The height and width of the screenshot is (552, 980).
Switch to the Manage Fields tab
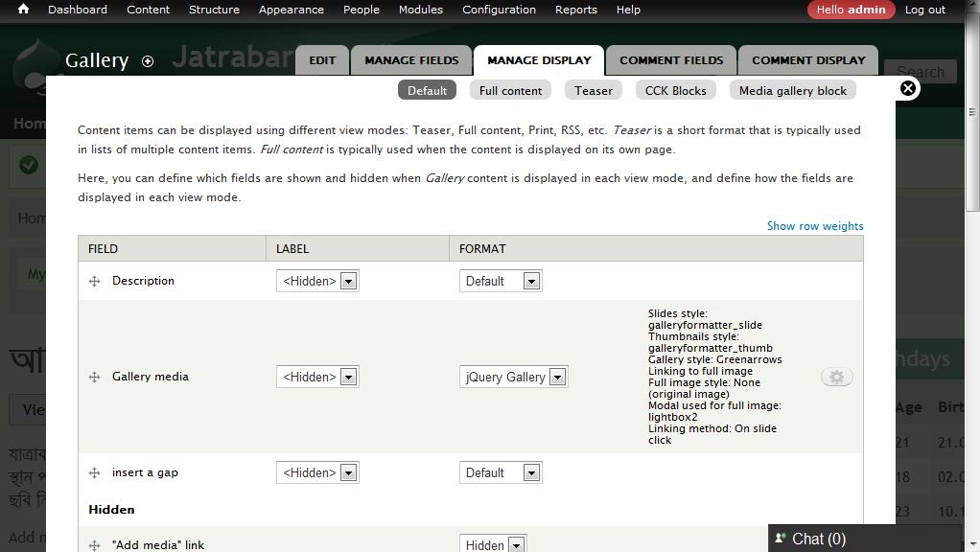(411, 60)
